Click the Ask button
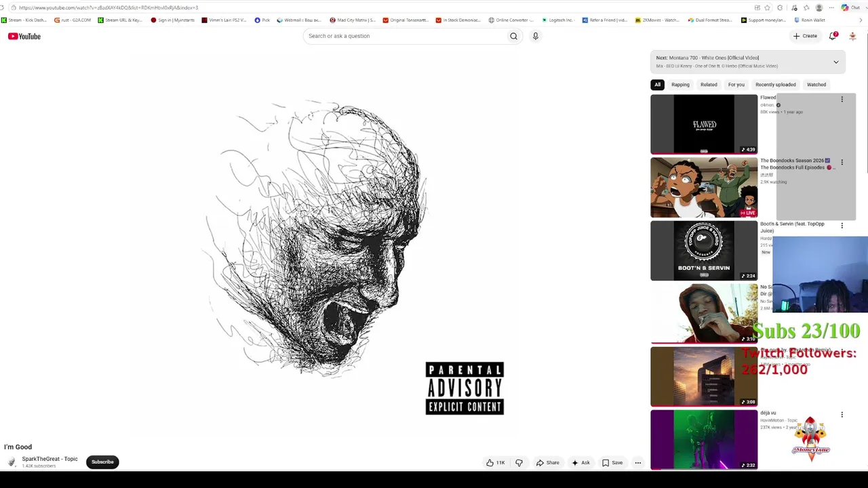Screen dimensions: 868x488 coord(580,463)
